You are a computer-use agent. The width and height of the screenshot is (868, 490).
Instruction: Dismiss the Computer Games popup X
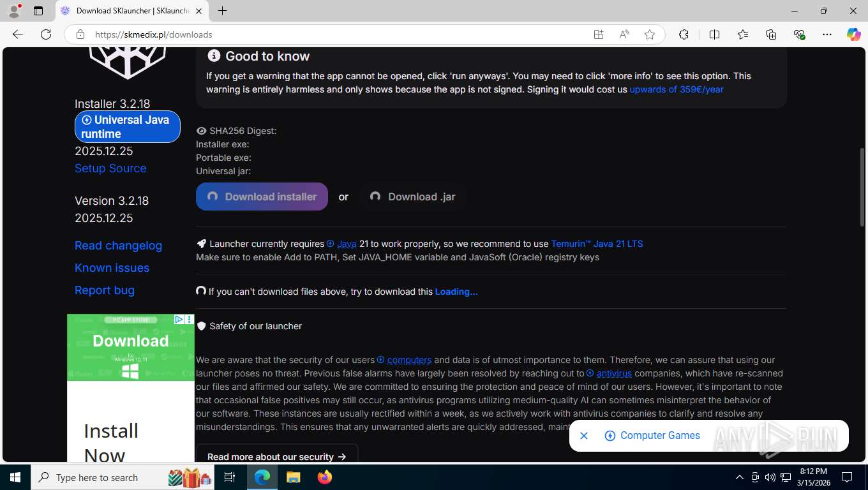coord(583,436)
